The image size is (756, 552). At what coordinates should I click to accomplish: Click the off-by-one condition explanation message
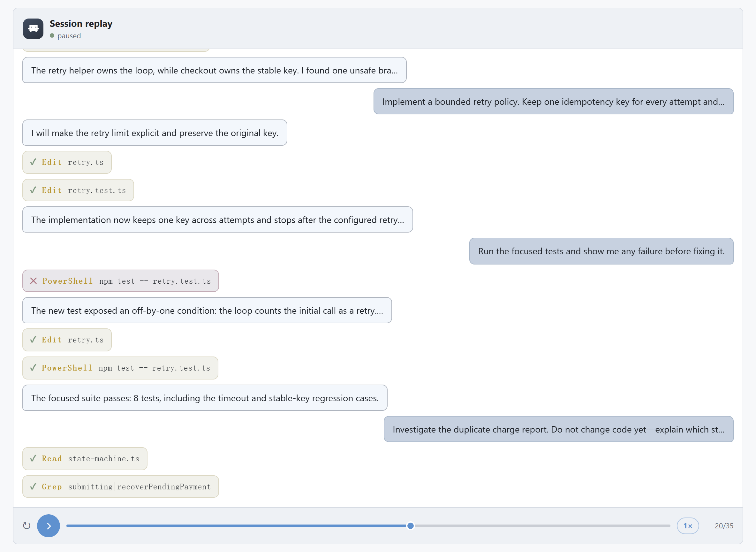pos(207,310)
